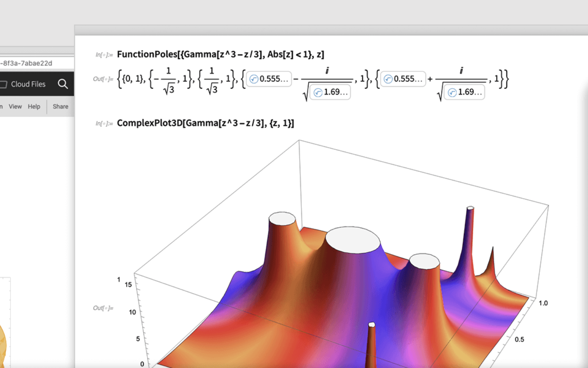Open search with the magnifier icon
588x368 pixels.
(x=63, y=84)
